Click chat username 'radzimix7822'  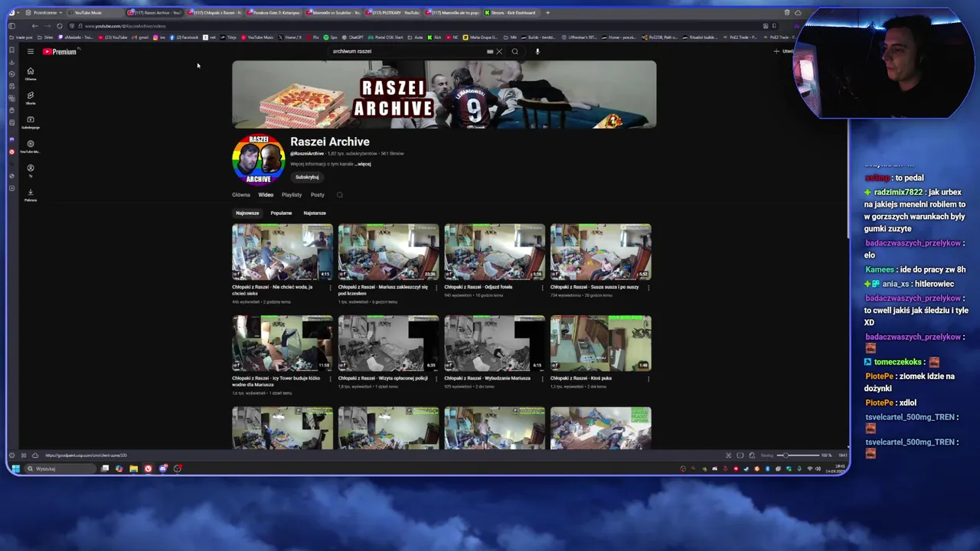point(898,192)
